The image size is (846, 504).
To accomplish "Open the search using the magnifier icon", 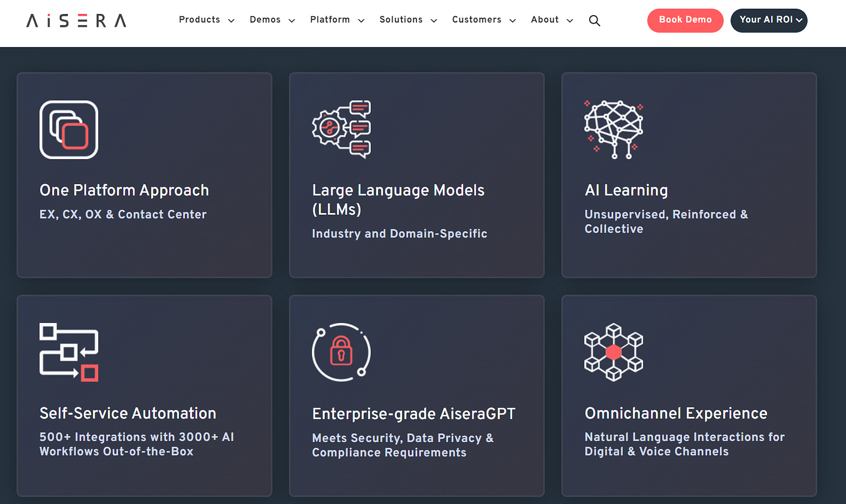I will tap(594, 20).
